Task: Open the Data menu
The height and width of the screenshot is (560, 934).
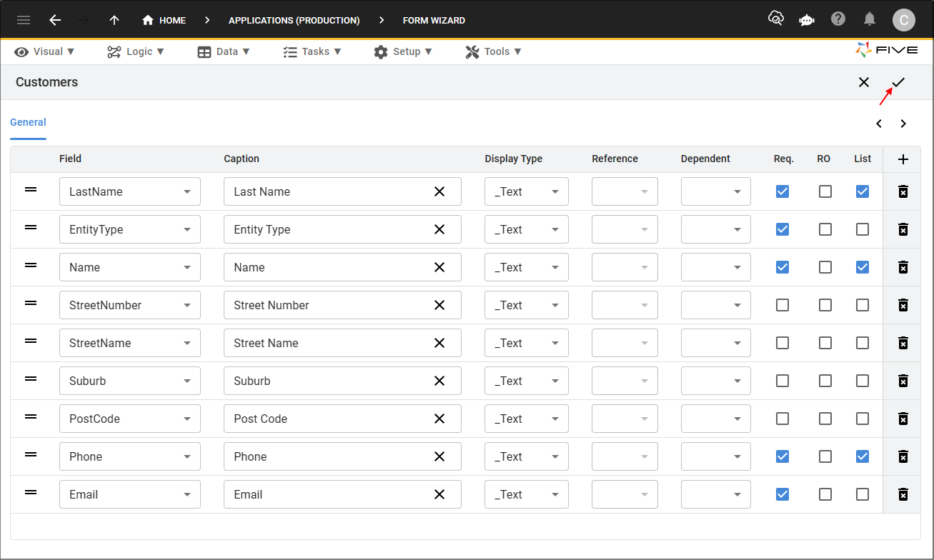Action: tap(224, 51)
